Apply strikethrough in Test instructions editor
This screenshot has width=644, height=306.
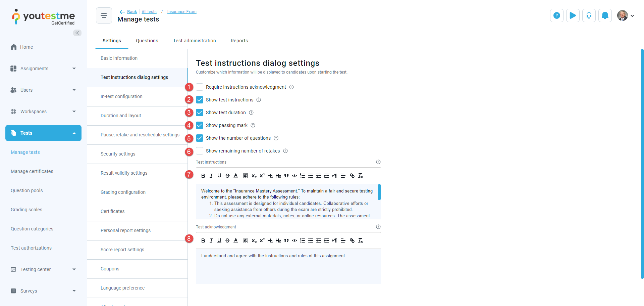(x=227, y=176)
